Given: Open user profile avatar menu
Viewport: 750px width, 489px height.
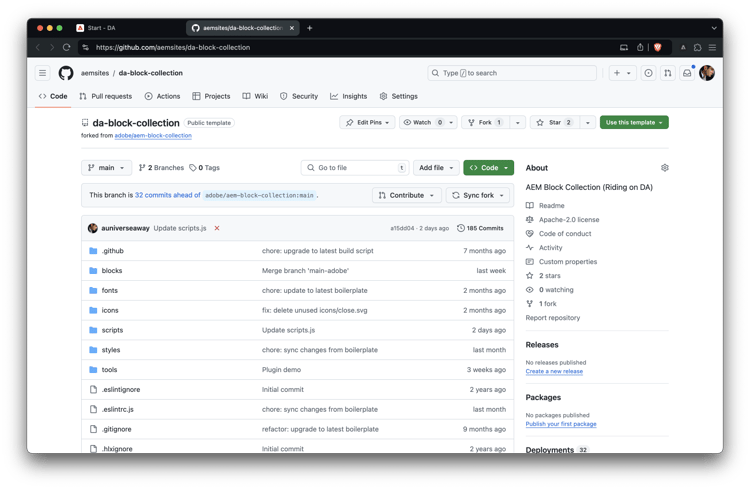Looking at the screenshot, I should tap(707, 73).
